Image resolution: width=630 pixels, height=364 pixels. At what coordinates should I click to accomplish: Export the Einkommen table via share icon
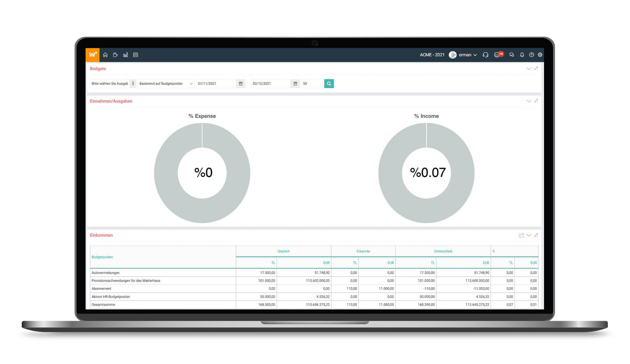[521, 235]
